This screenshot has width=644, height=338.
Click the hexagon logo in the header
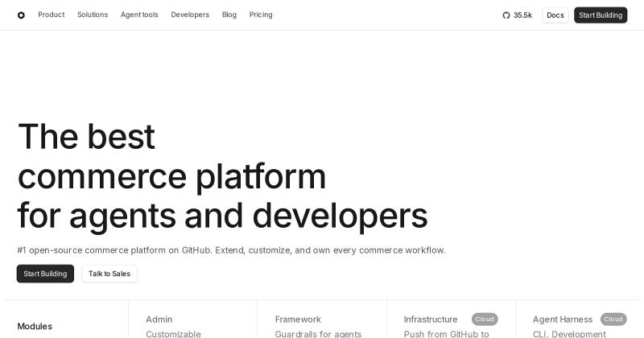coord(21,15)
